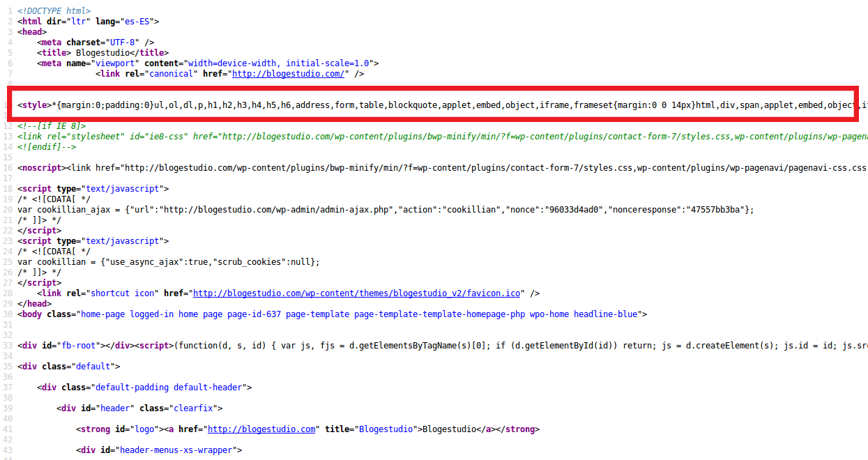The width and height of the screenshot is (868, 460).
Task: Select the rel value "canonical"
Action: pos(171,73)
